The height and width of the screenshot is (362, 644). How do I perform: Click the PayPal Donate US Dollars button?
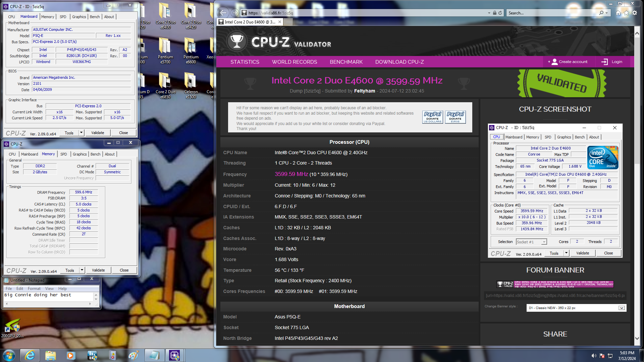432,117
